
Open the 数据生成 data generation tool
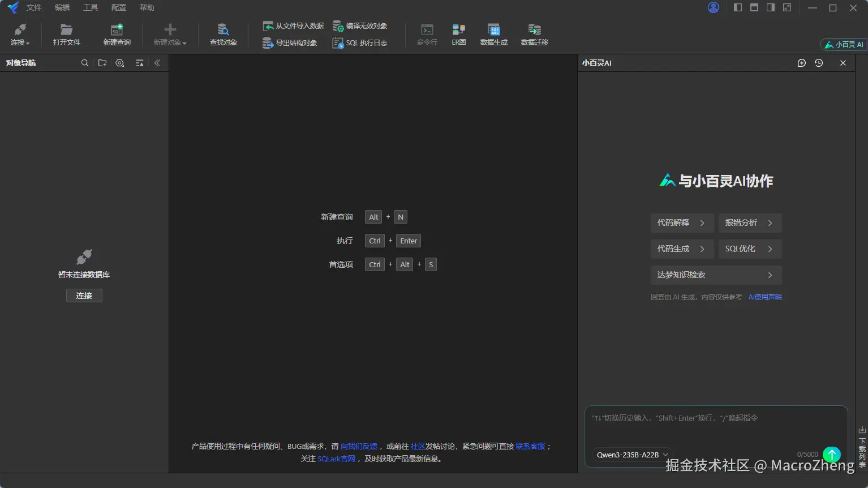(x=494, y=35)
